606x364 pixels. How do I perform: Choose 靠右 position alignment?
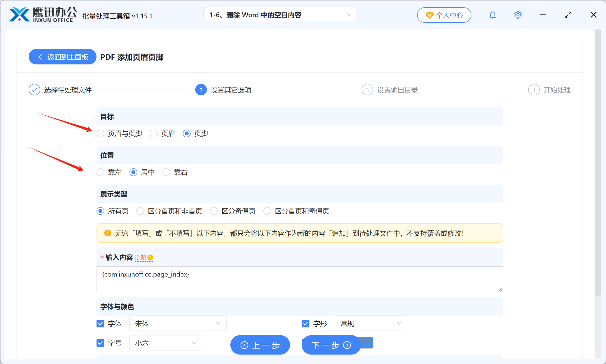click(x=175, y=172)
